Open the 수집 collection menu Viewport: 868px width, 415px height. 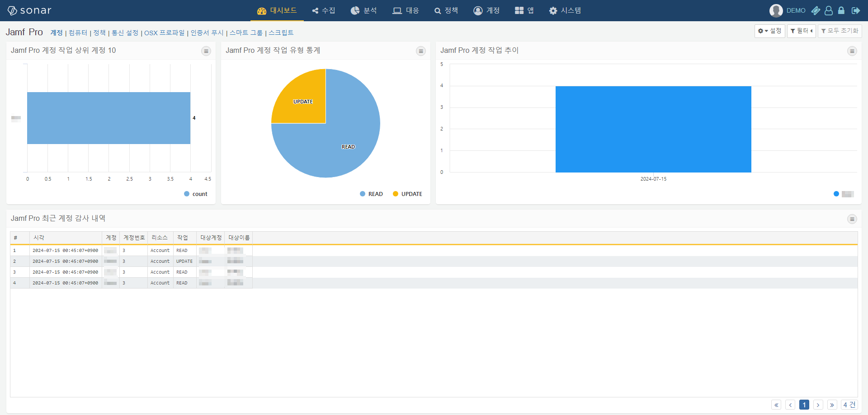(x=324, y=10)
